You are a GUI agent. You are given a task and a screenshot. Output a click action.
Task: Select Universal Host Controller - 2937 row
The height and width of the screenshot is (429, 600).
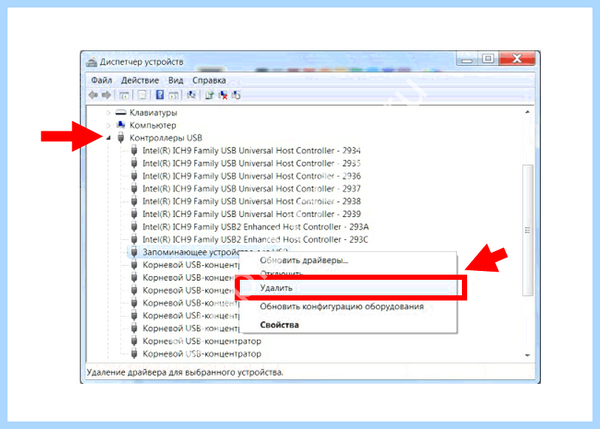pos(251,188)
